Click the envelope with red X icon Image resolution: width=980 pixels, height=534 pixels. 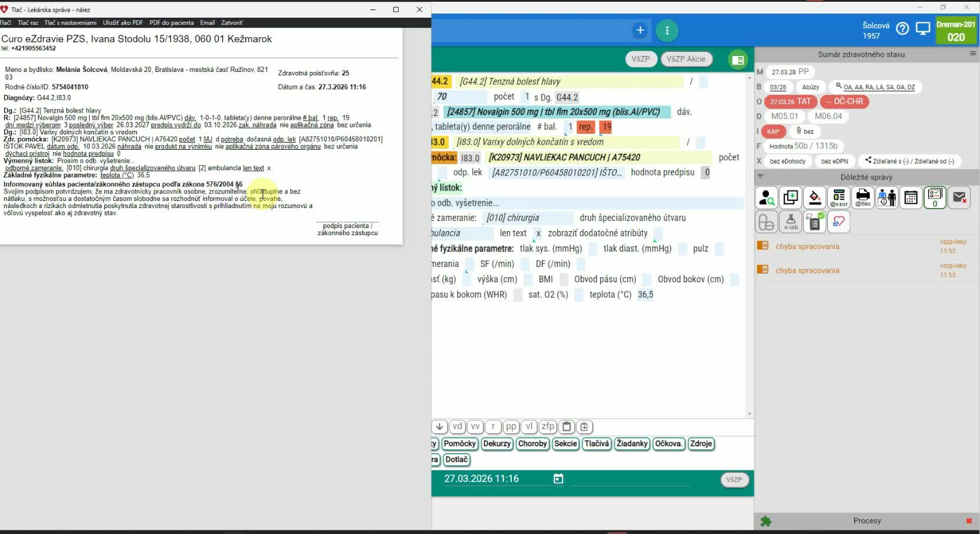[959, 198]
